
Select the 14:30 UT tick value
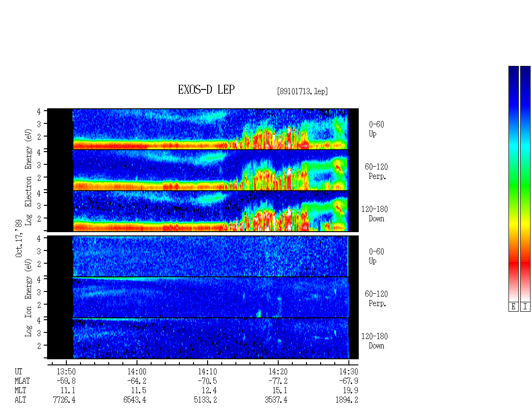pyautogui.click(x=348, y=372)
